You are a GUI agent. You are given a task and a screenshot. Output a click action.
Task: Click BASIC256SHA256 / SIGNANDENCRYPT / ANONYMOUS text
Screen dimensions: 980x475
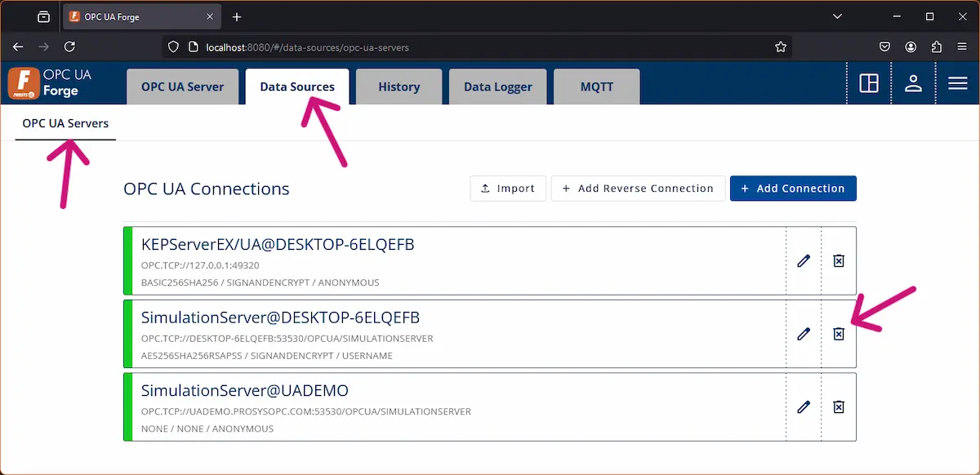tap(261, 282)
